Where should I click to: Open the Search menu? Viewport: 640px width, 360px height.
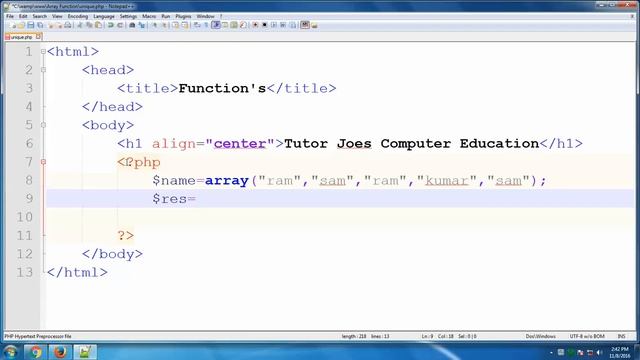click(40, 16)
